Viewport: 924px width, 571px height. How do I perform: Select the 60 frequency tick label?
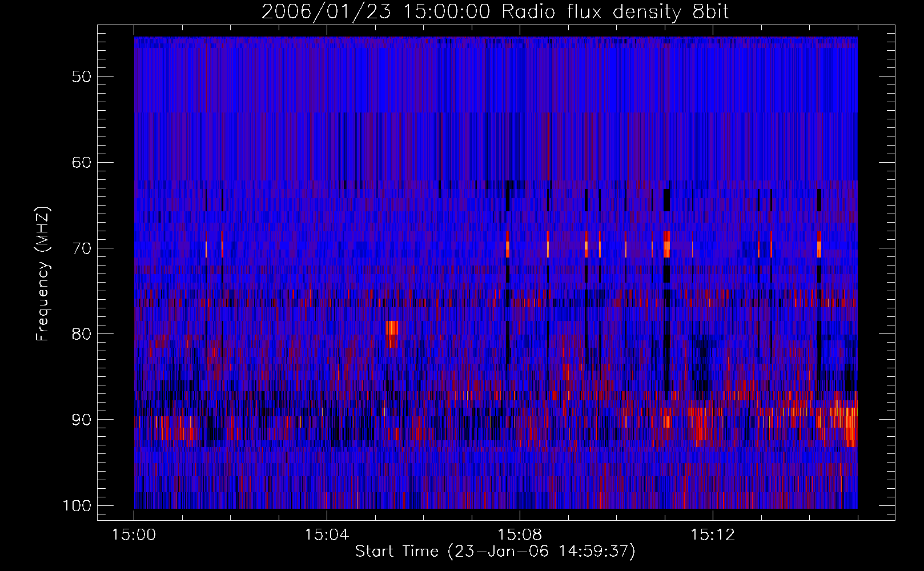82,162
